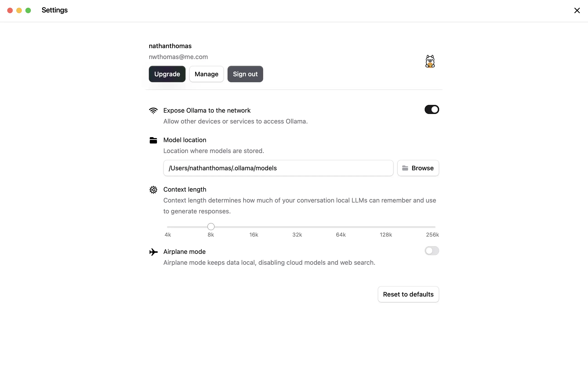Set context length to 64k

(x=341, y=227)
